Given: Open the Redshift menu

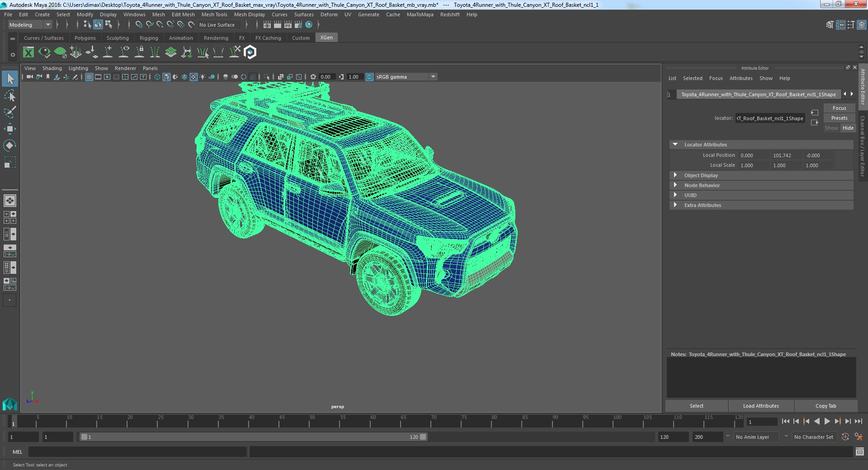Looking at the screenshot, I should click(450, 14).
